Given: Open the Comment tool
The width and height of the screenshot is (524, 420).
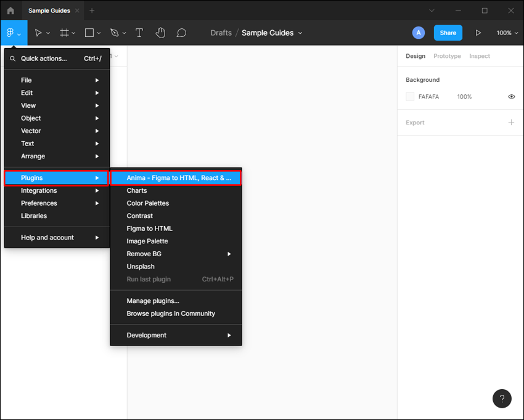Looking at the screenshot, I should [181, 33].
